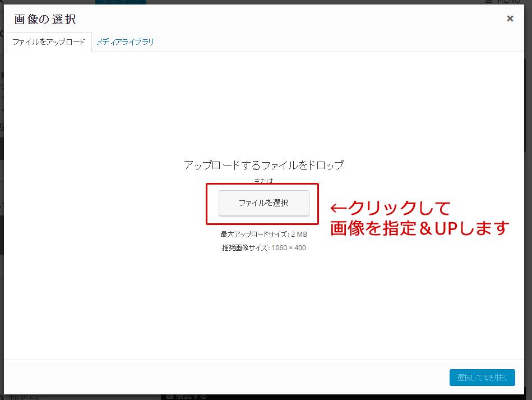Click the sidebar collapse arrow on left edge
Image resolution: width=532 pixels, height=400 pixels.
click(2, 33)
